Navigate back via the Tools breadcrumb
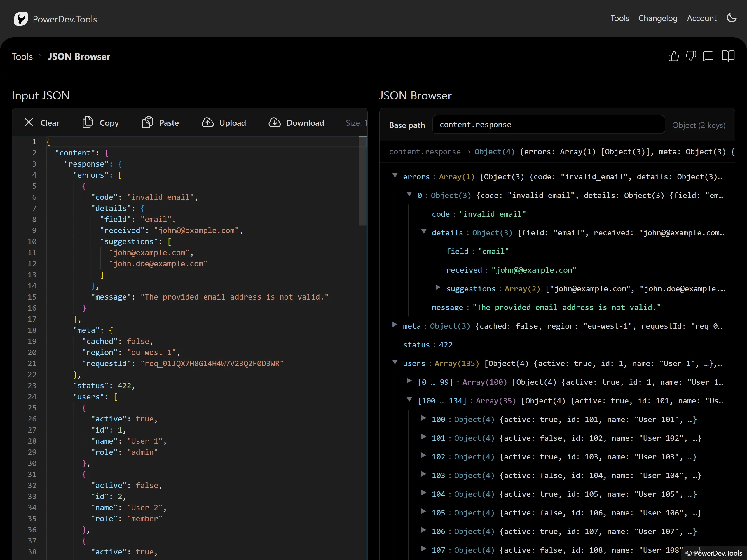 click(22, 56)
